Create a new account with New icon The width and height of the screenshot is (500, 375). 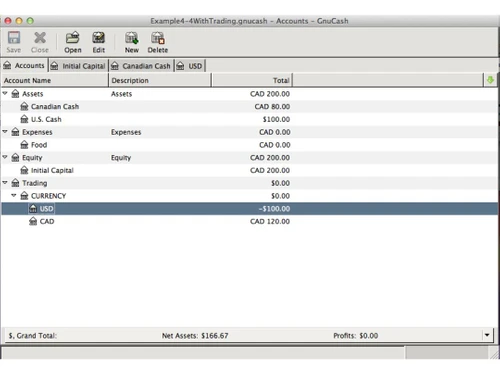point(131,38)
